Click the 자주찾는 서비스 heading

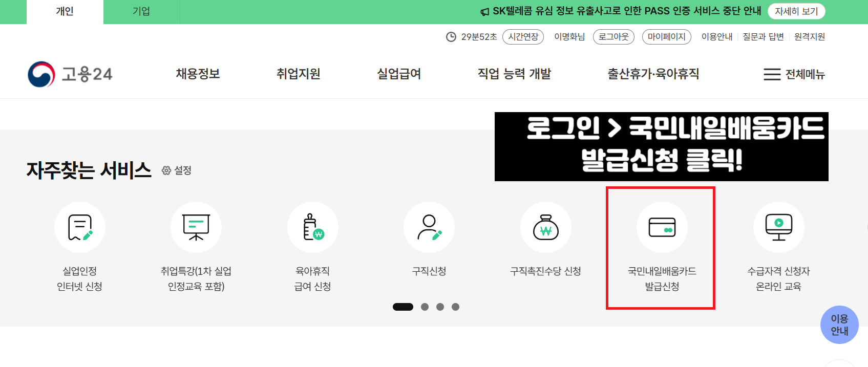click(89, 170)
